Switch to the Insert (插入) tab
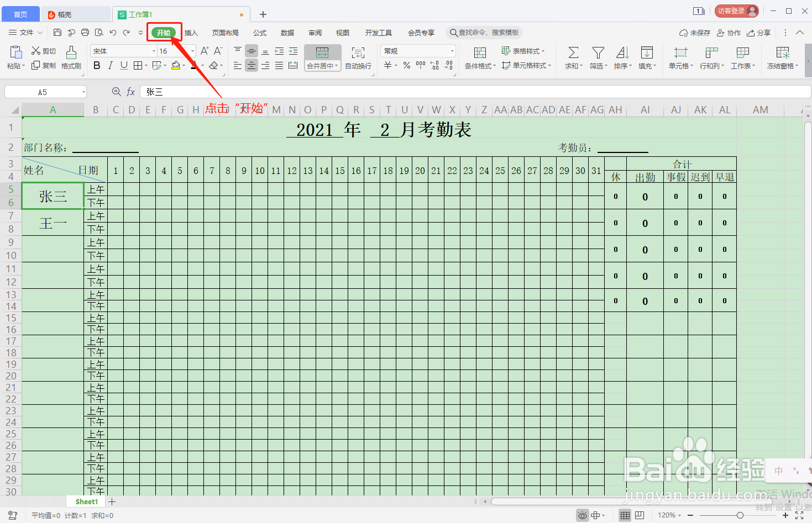 click(x=191, y=33)
